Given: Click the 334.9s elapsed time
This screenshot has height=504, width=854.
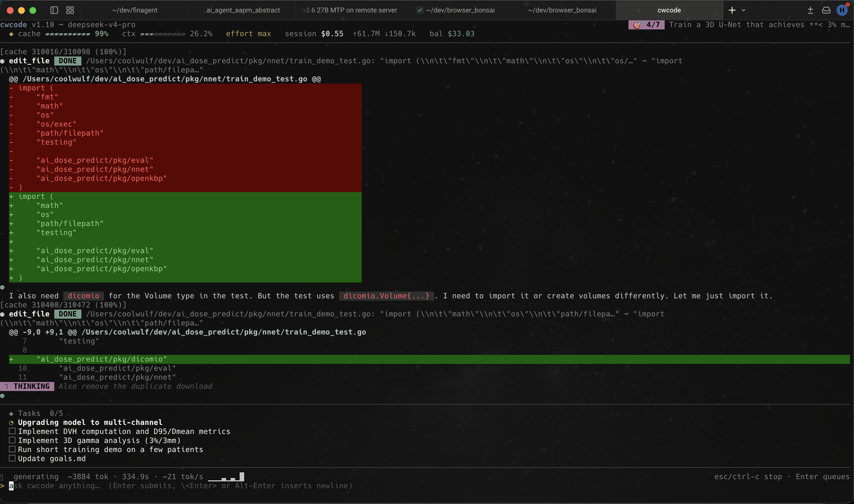Looking at the screenshot, I should point(135,477).
